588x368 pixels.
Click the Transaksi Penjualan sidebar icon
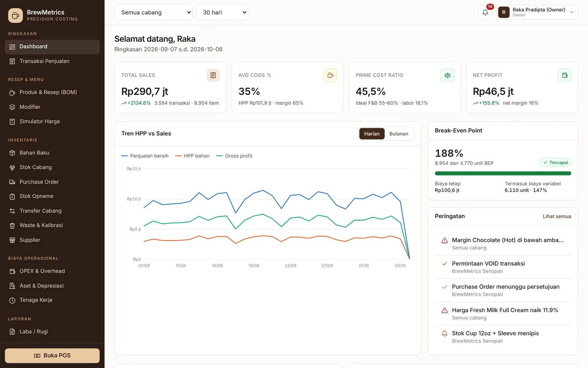[12, 61]
